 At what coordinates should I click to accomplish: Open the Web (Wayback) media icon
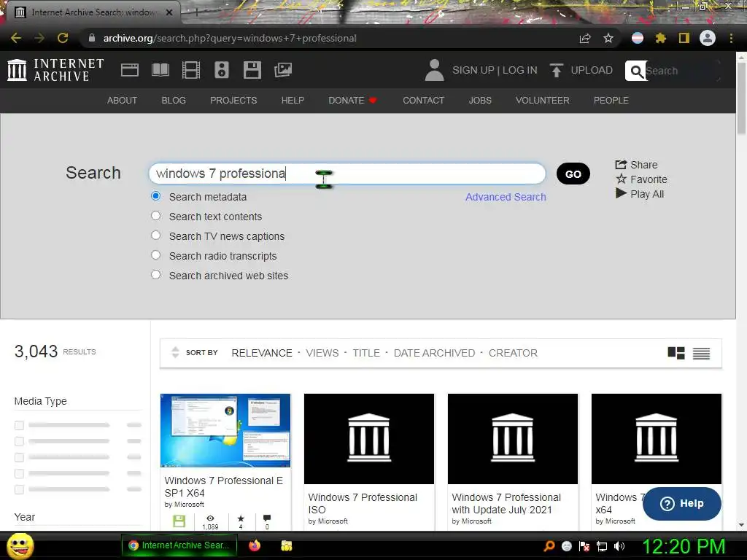[130, 70]
